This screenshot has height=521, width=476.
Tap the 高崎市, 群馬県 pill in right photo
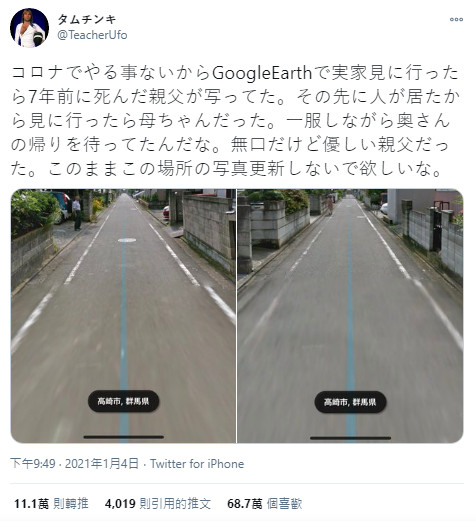tap(350, 402)
